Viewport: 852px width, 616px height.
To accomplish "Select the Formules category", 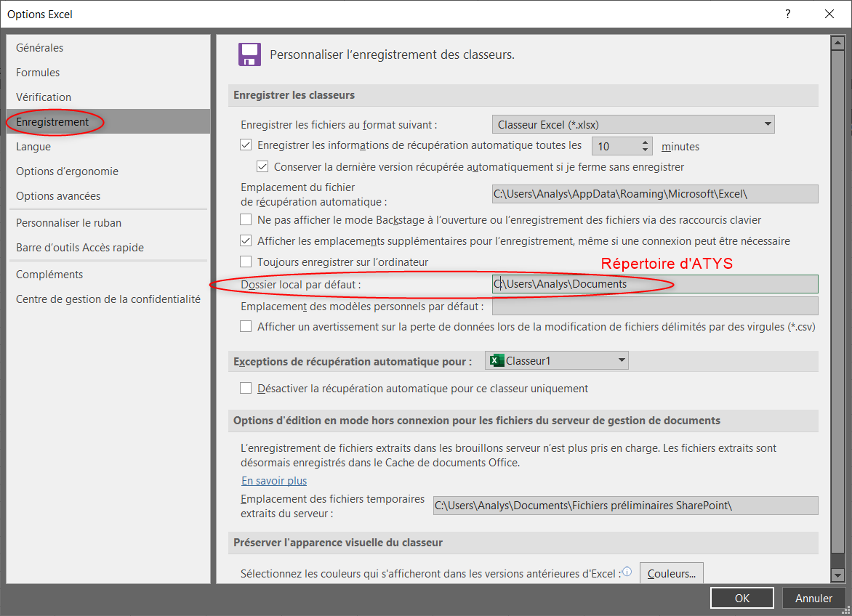I will pos(38,73).
